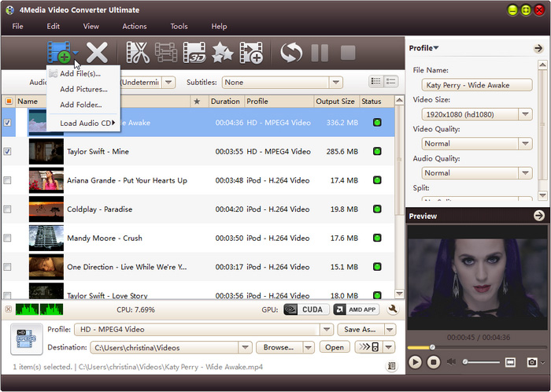Open the File menu
Image resolution: width=551 pixels, height=392 pixels.
pyautogui.click(x=17, y=26)
